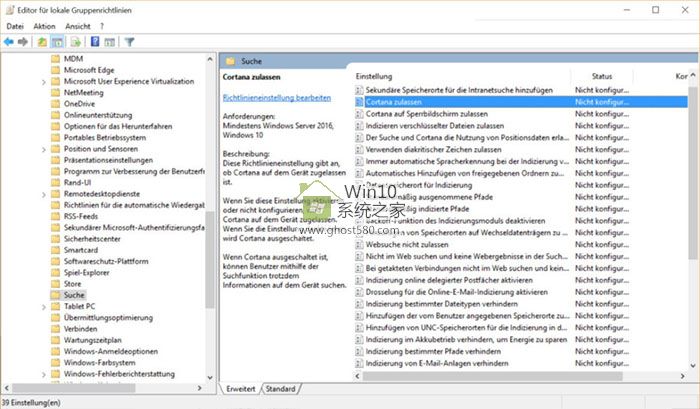Select NetMeeting in the tree

point(83,92)
